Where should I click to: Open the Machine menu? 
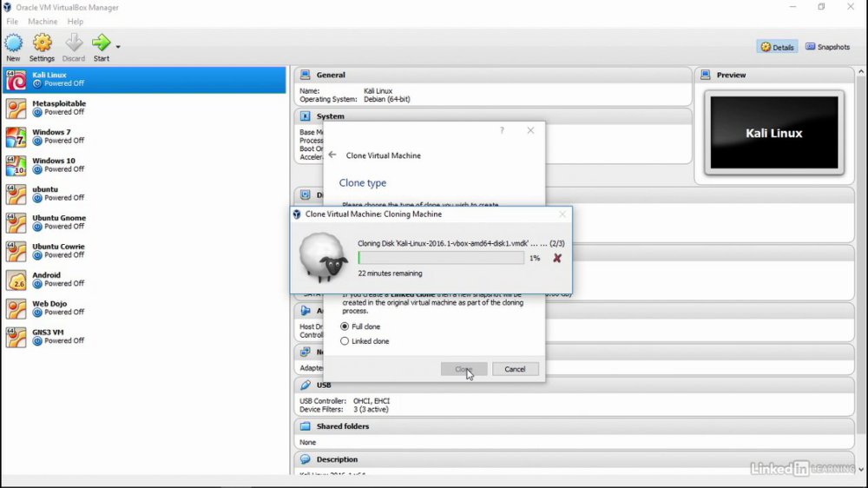click(x=43, y=22)
